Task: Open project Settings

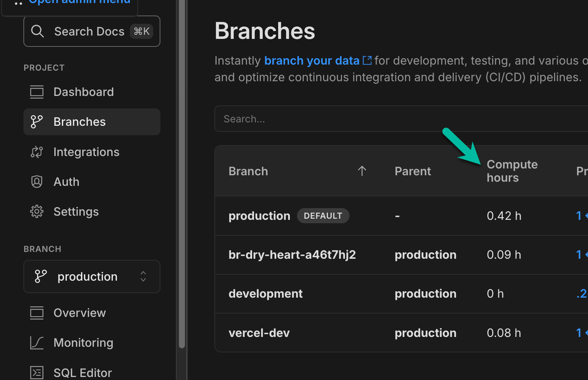Action: point(92,212)
